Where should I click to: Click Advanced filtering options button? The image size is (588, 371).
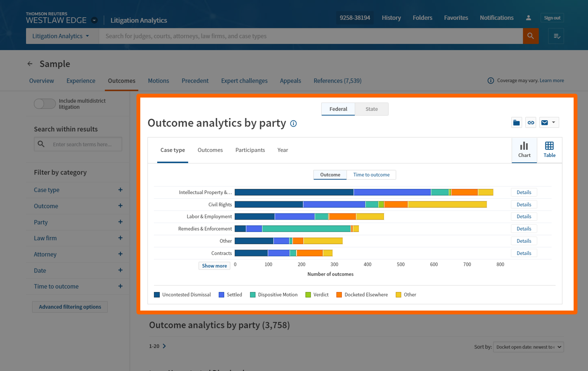pyautogui.click(x=70, y=307)
